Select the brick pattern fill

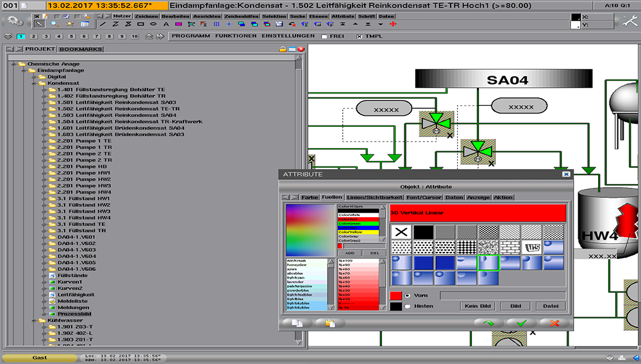point(510,247)
